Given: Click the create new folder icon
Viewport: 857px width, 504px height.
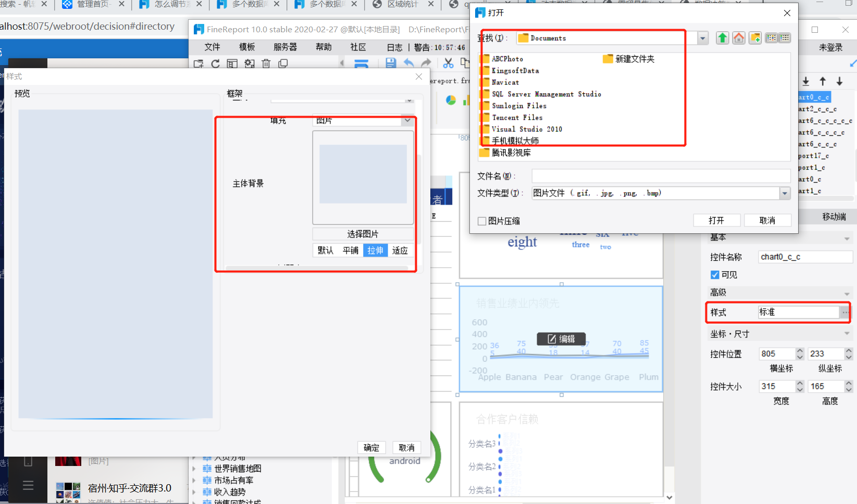Looking at the screenshot, I should [755, 37].
